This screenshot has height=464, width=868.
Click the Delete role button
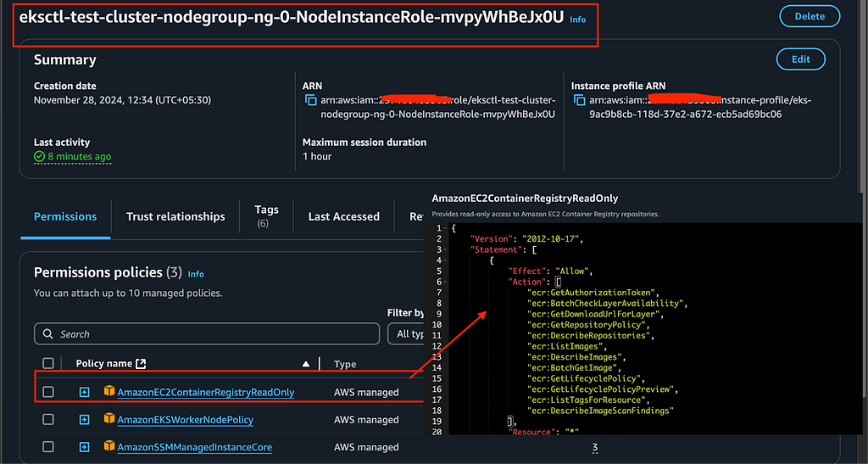810,17
